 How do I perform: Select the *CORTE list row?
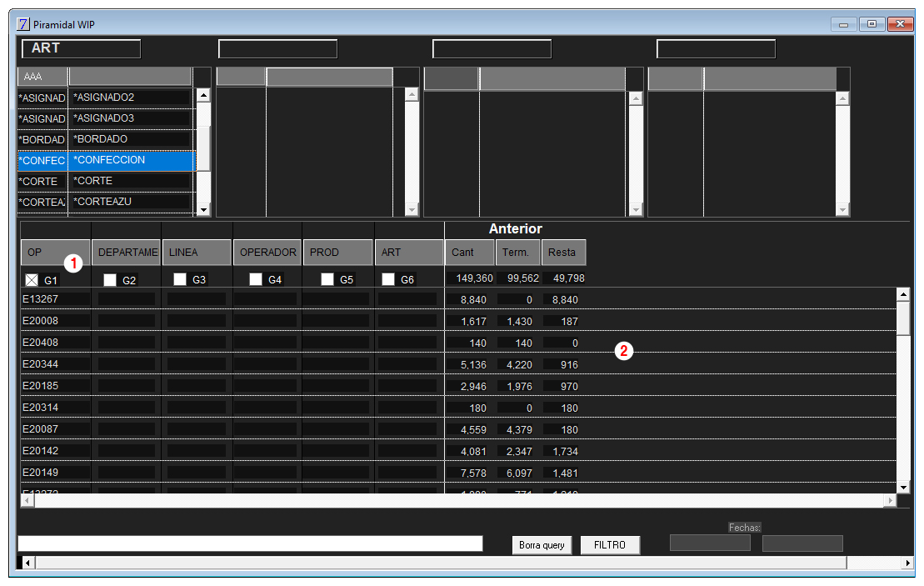(106, 181)
